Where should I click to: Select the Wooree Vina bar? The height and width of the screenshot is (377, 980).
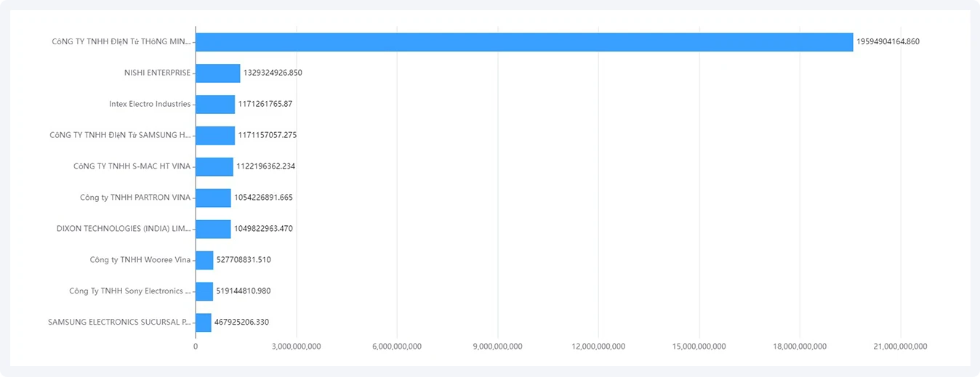coord(204,260)
